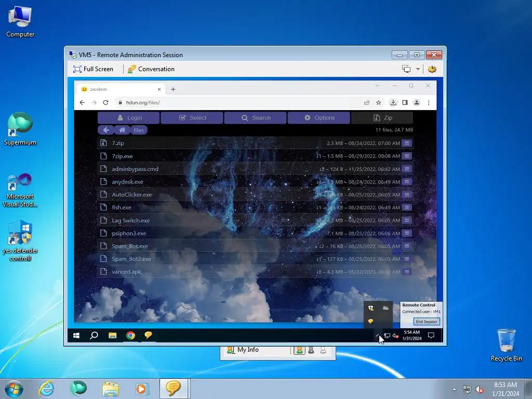Expand the monitor dropdown arrow in session toolbar
The height and width of the screenshot is (399, 532).
[418, 69]
